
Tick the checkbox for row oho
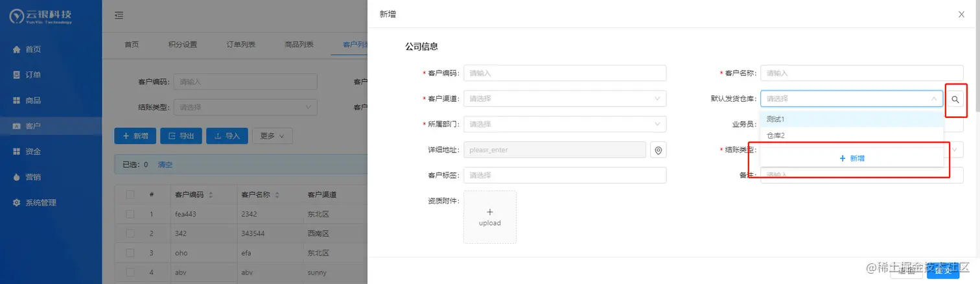pyautogui.click(x=130, y=253)
